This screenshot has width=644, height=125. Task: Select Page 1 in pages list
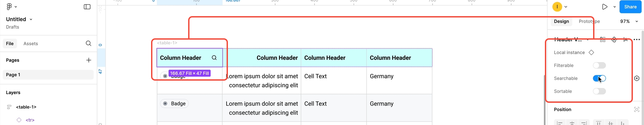click(48, 75)
